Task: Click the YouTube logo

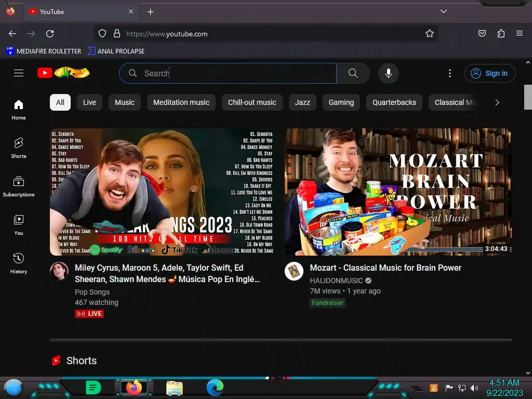Action: tap(63, 73)
